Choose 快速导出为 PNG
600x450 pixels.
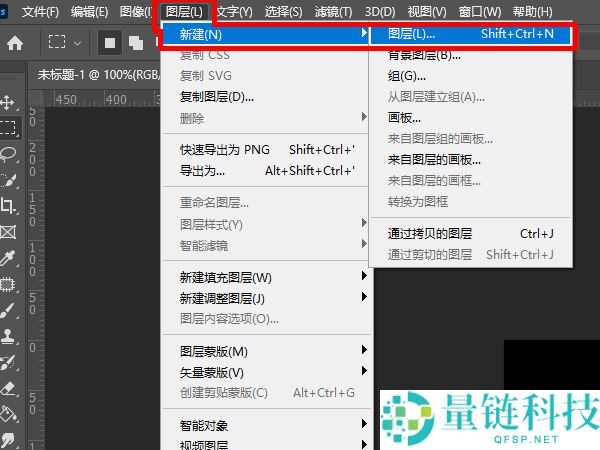click(x=266, y=150)
